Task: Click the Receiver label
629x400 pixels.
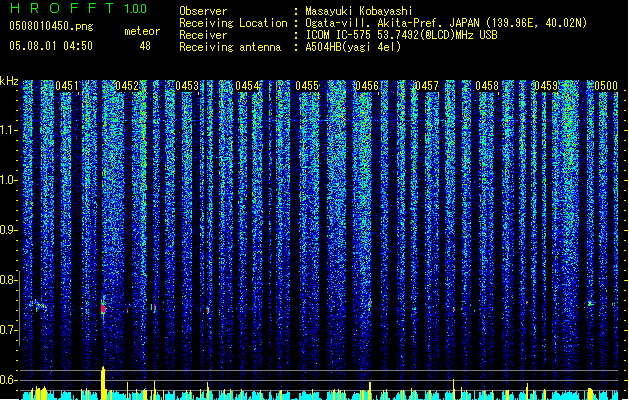Action: [x=203, y=35]
